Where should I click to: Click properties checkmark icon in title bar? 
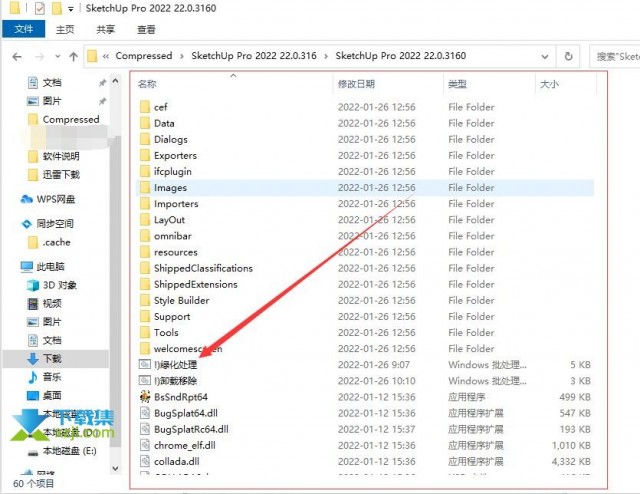[40, 8]
